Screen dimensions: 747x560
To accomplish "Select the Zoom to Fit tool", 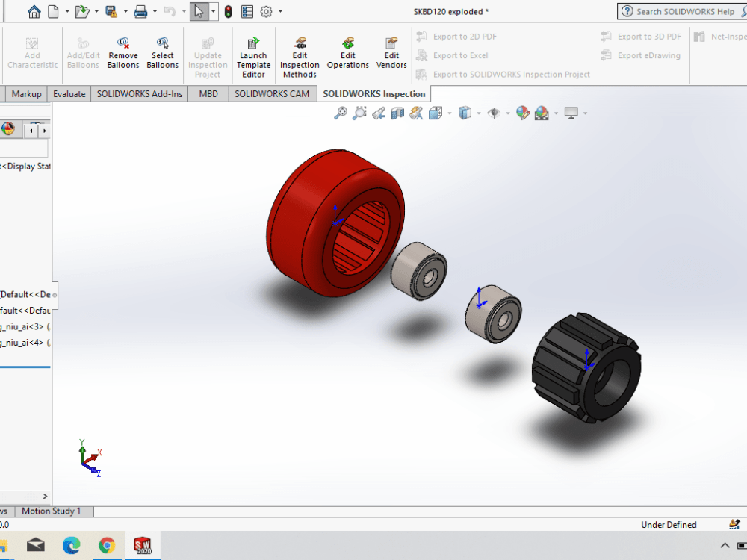I will click(x=341, y=113).
